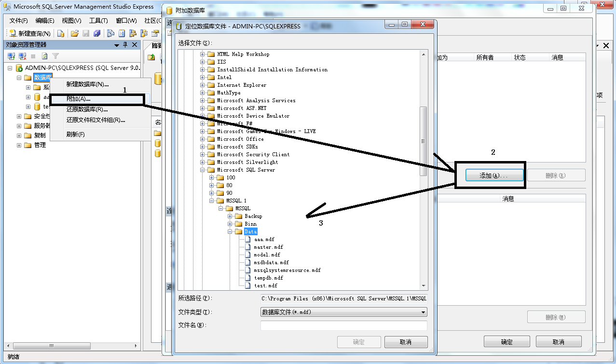Expand the HTML Help Workshop folder
The width and height of the screenshot is (616, 364).
[203, 54]
